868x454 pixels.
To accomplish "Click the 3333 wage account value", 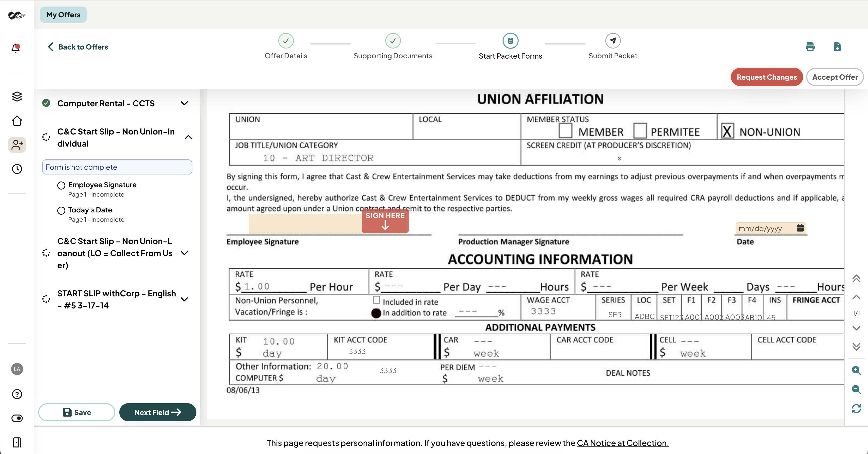I will [543, 311].
